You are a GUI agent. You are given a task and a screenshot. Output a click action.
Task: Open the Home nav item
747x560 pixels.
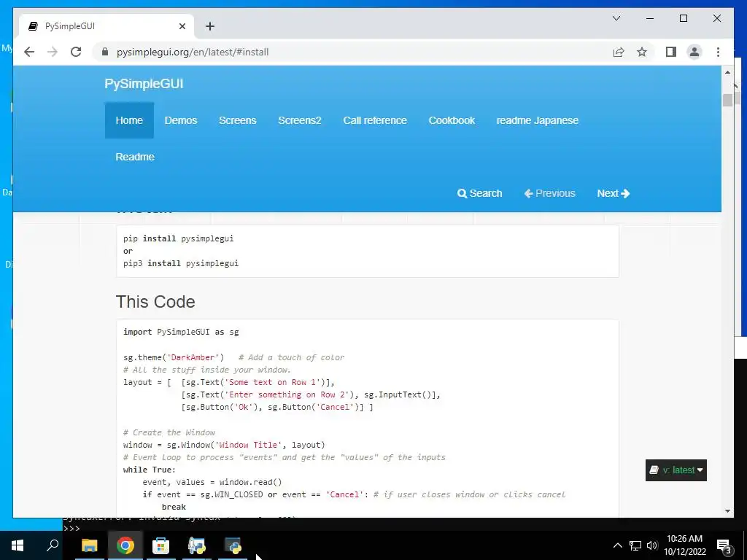coord(129,120)
